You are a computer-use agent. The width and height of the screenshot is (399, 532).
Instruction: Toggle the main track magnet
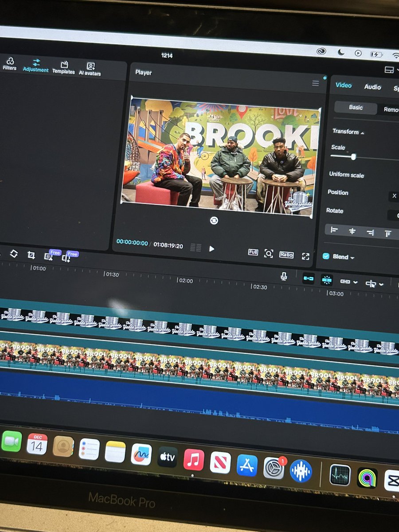click(308, 278)
